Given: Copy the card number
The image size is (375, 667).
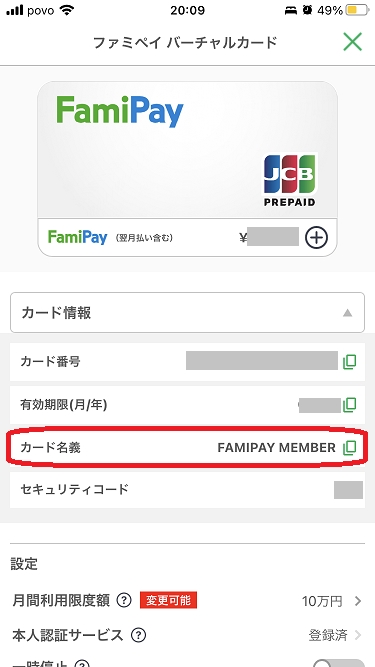Looking at the screenshot, I should 349,362.
